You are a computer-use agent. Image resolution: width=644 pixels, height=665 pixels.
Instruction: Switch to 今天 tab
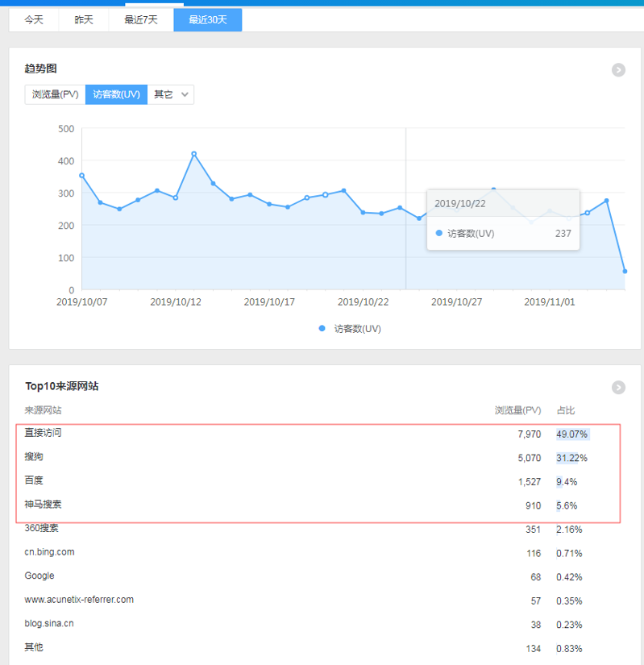pos(34,20)
